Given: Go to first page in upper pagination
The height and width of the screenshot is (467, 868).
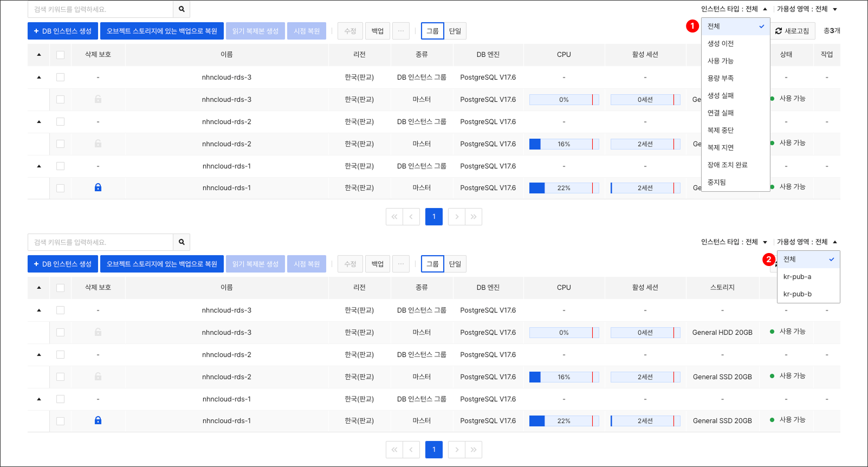Looking at the screenshot, I should [394, 217].
